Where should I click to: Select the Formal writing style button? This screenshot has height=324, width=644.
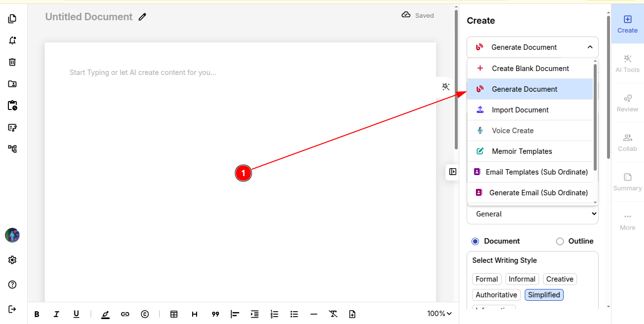(486, 279)
